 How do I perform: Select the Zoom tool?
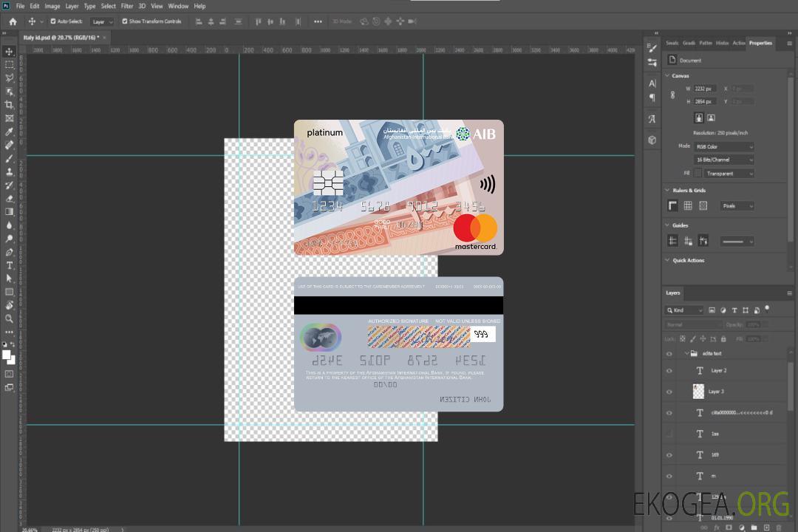(9, 318)
